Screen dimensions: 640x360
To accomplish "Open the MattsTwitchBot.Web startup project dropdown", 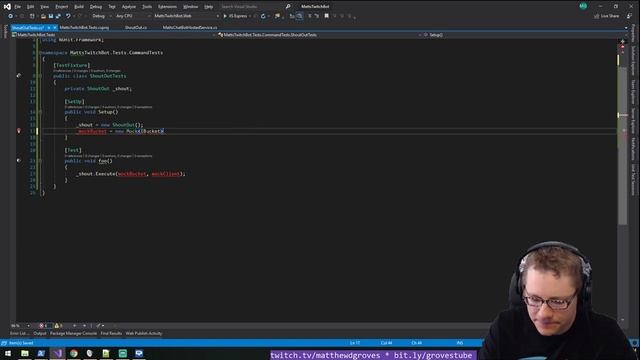I will coord(186,16).
